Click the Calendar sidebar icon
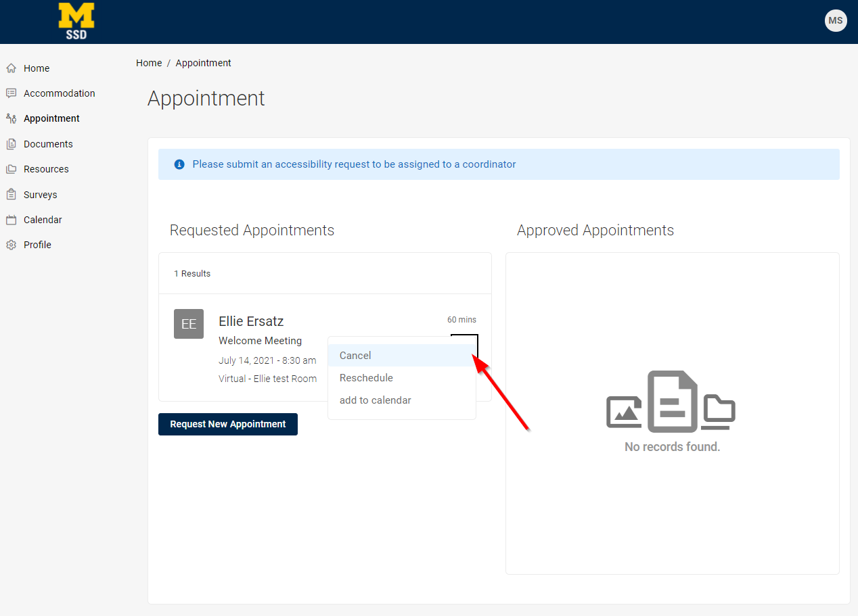Screen dimensions: 858x616 pyautogui.click(x=11, y=220)
